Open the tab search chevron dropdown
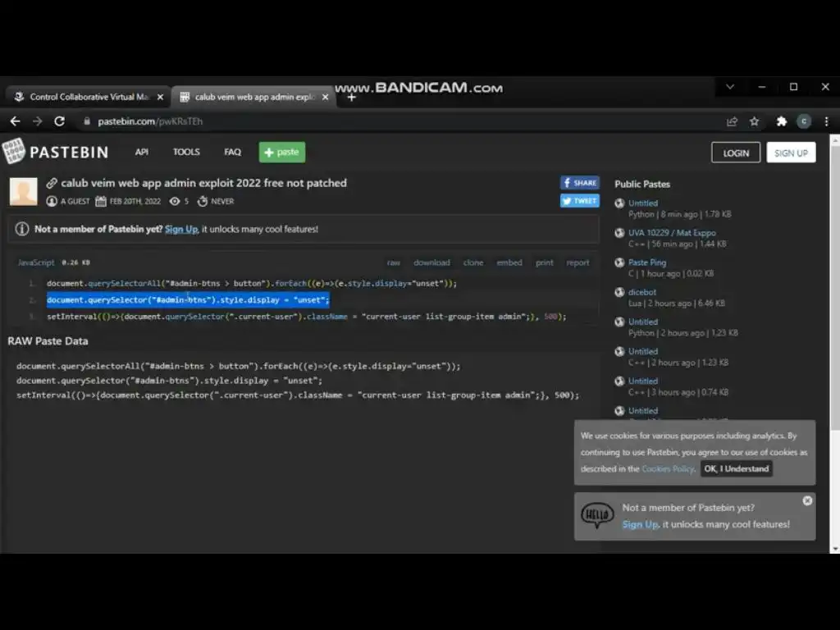 [x=730, y=87]
